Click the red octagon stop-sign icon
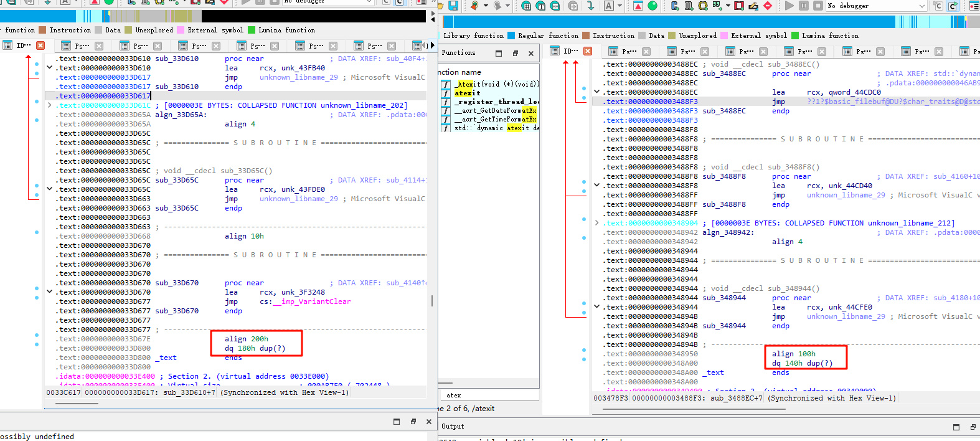980x441 pixels. point(768,6)
